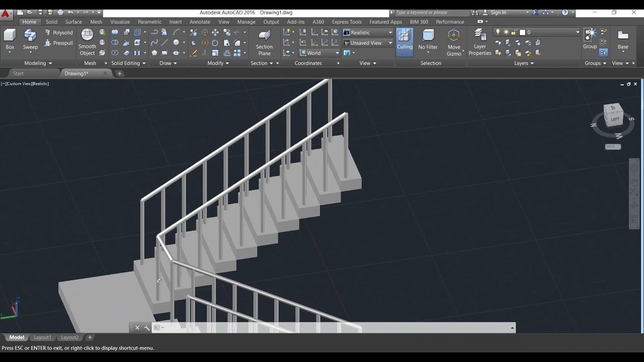Open the Visualize ribbon tab

coord(120,22)
